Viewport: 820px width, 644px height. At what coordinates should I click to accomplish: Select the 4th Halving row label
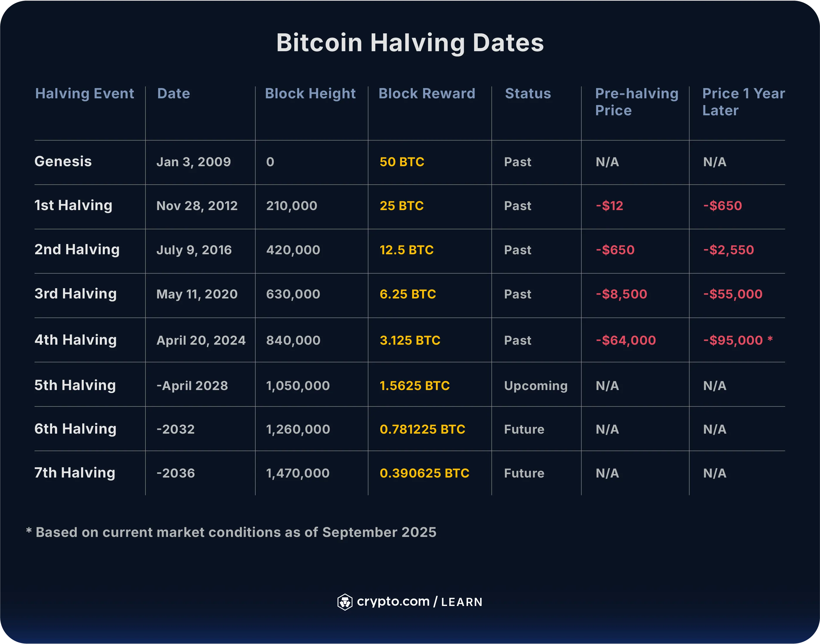(76, 340)
